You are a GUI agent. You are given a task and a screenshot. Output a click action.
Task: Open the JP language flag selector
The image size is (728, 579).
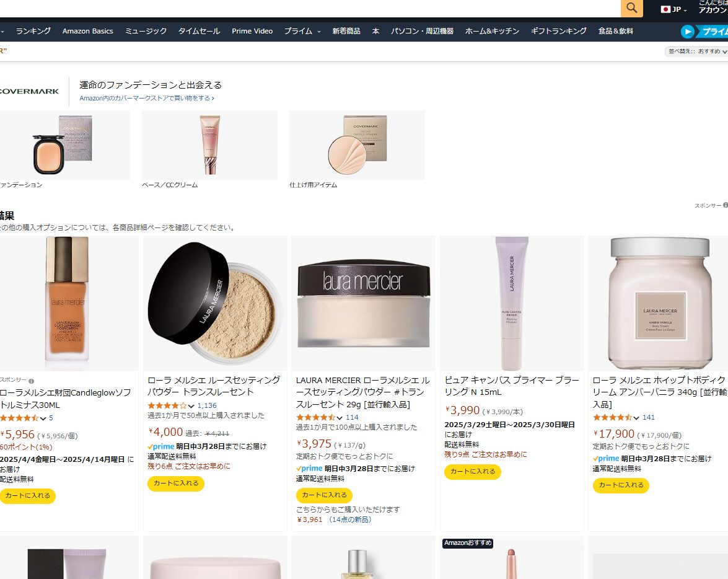click(673, 9)
